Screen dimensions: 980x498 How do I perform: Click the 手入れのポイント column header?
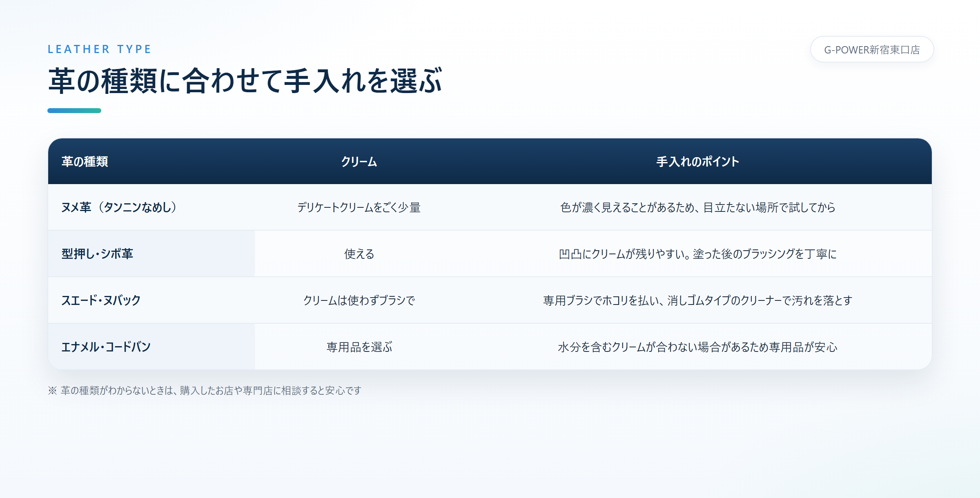(x=697, y=162)
